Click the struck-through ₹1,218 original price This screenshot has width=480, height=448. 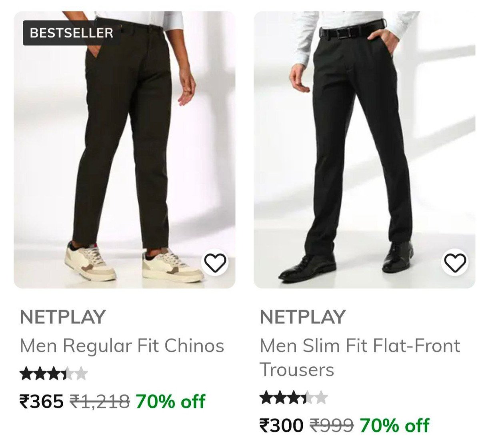tap(100, 401)
